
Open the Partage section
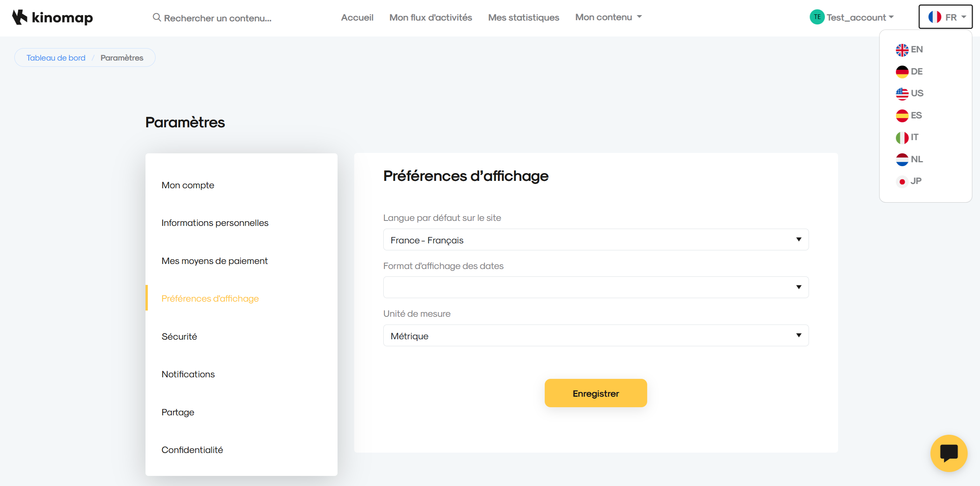178,412
